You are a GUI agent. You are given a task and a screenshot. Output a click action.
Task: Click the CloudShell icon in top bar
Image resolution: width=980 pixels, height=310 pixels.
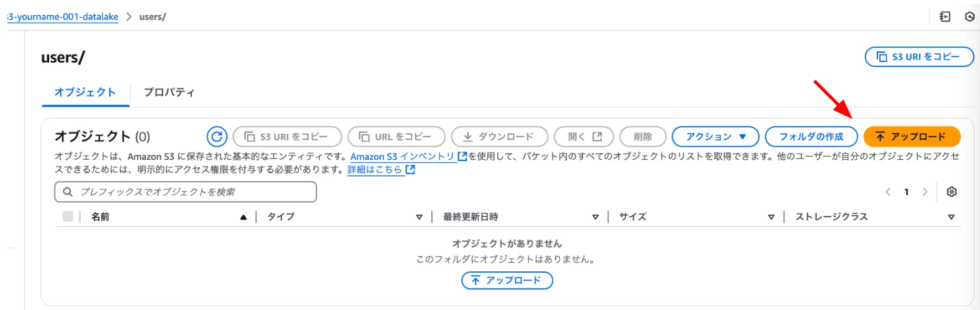click(x=945, y=17)
